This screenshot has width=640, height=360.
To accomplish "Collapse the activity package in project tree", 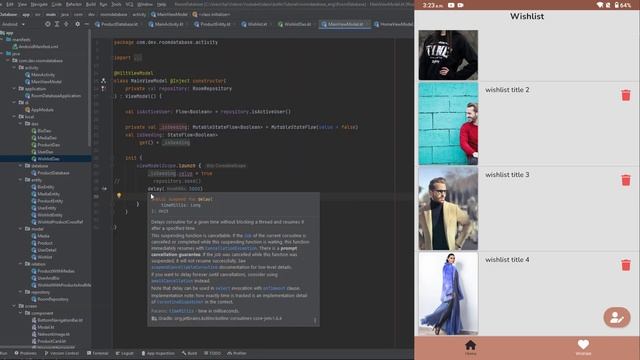I will pyautogui.click(x=15, y=67).
